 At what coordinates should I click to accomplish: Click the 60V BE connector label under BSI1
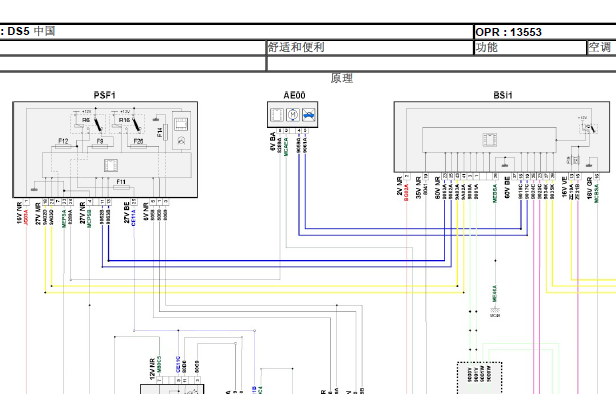507,187
